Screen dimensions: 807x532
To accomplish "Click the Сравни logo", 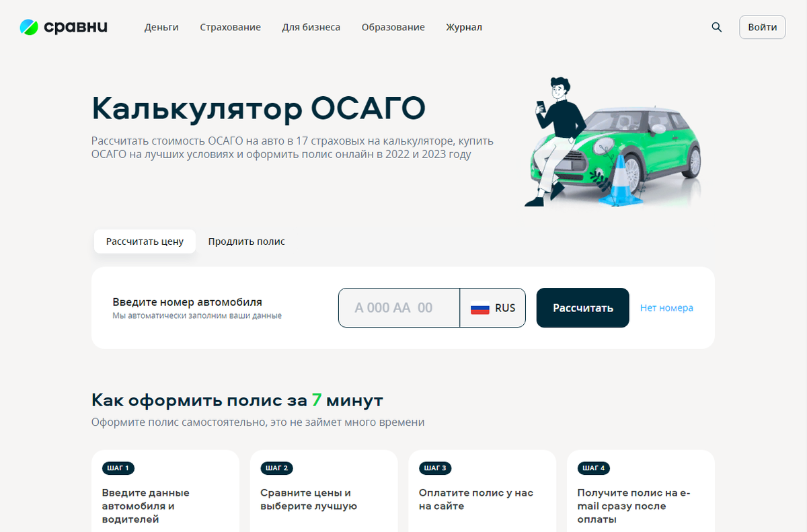I will pyautogui.click(x=64, y=27).
